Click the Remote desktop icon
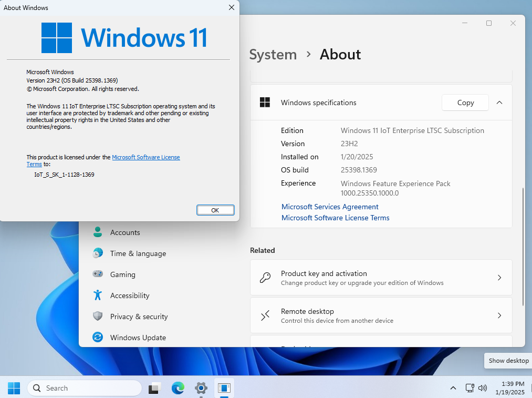532x398 pixels. coord(265,315)
